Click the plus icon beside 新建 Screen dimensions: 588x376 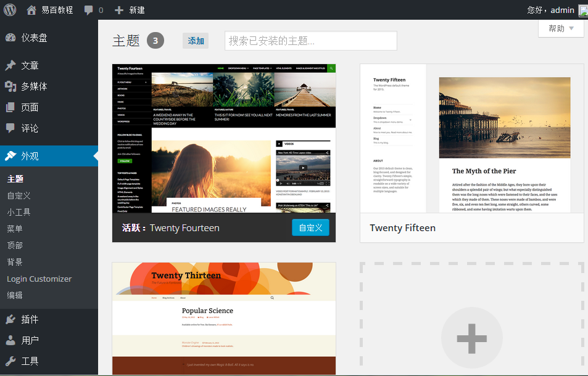(119, 10)
